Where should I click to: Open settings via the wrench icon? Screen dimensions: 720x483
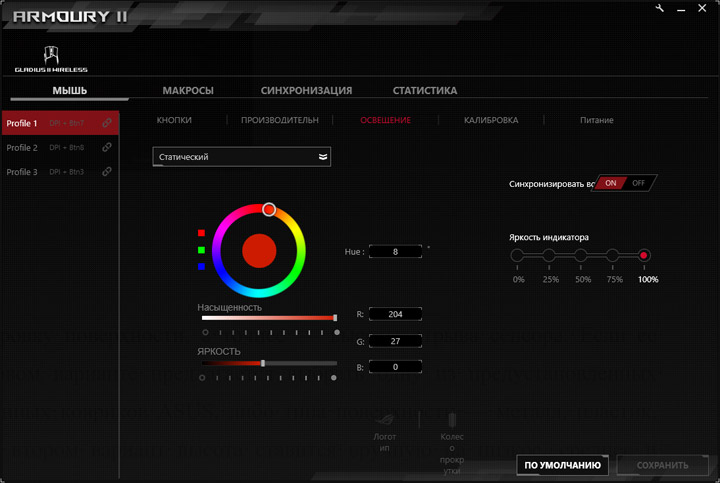pyautogui.click(x=660, y=8)
